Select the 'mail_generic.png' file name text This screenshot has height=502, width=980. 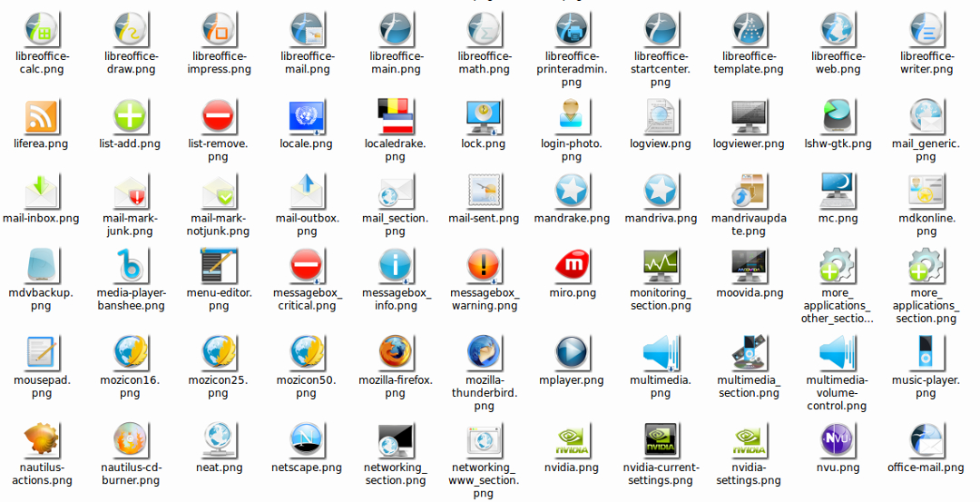click(x=926, y=150)
